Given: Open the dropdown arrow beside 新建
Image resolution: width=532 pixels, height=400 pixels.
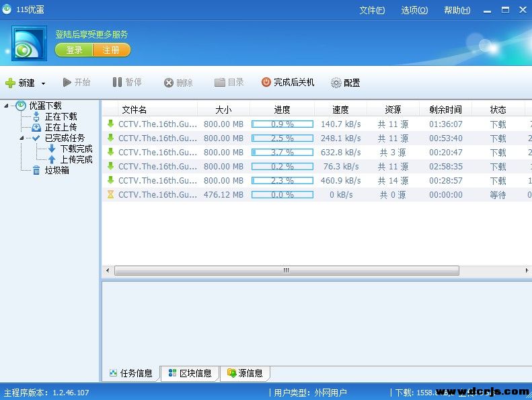Looking at the screenshot, I should click(43, 83).
